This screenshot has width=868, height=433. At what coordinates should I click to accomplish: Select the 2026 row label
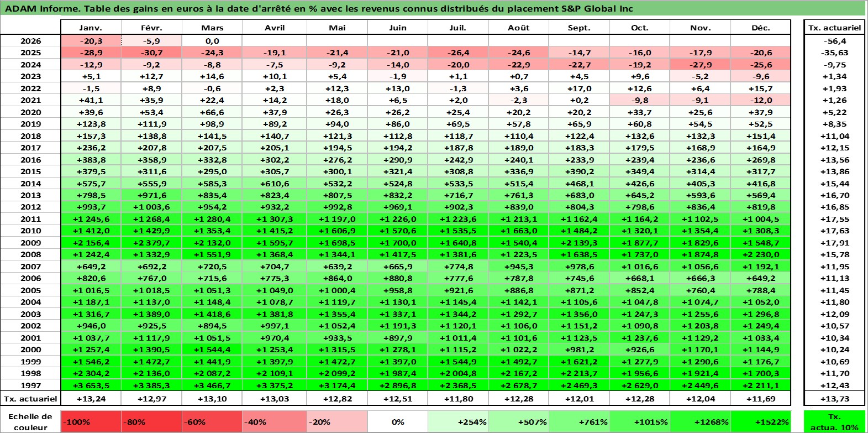tap(30, 41)
